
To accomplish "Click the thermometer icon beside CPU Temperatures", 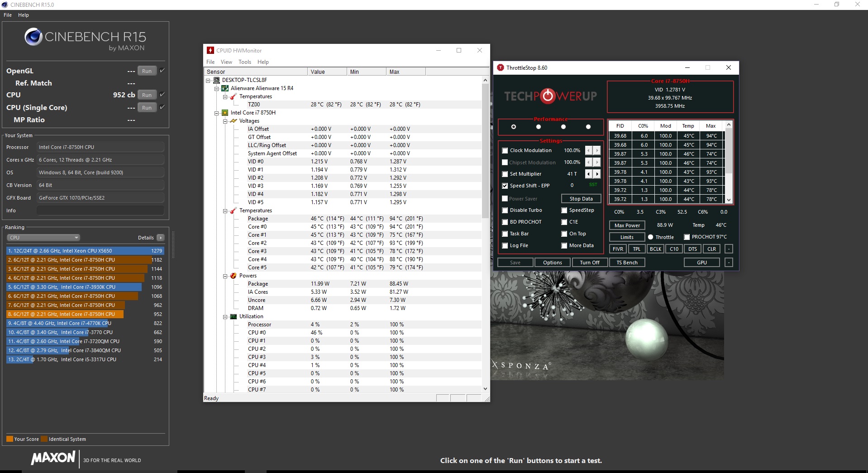I will coord(234,210).
